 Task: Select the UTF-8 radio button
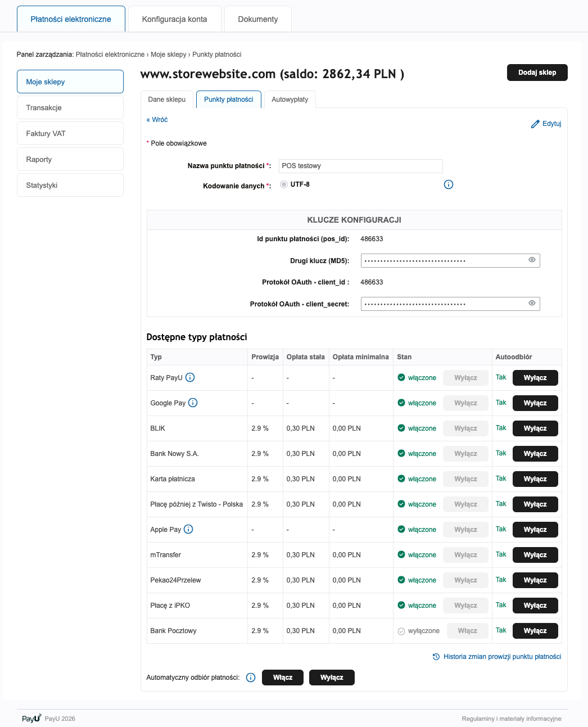click(284, 184)
